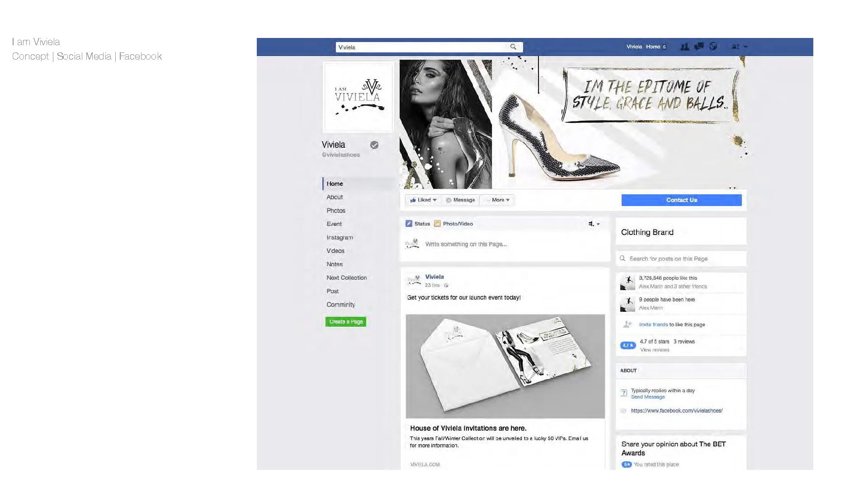Image resolution: width=868 pixels, height=488 pixels.
Task: Click the Viviela avatar on the launch event post
Action: point(414,280)
